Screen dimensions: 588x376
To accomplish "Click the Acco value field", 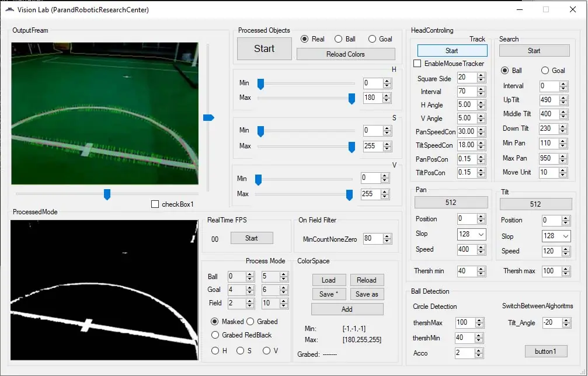I will tap(465, 353).
